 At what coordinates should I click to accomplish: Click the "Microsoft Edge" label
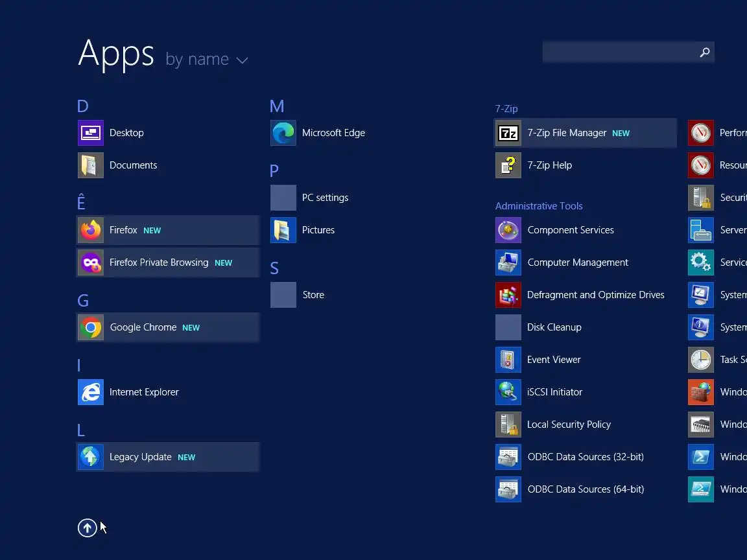(333, 133)
